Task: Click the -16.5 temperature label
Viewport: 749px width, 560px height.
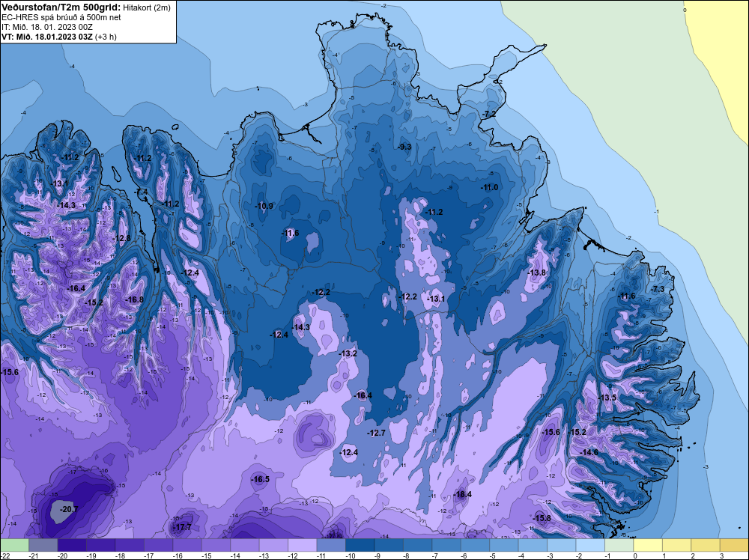Action: 261,479
